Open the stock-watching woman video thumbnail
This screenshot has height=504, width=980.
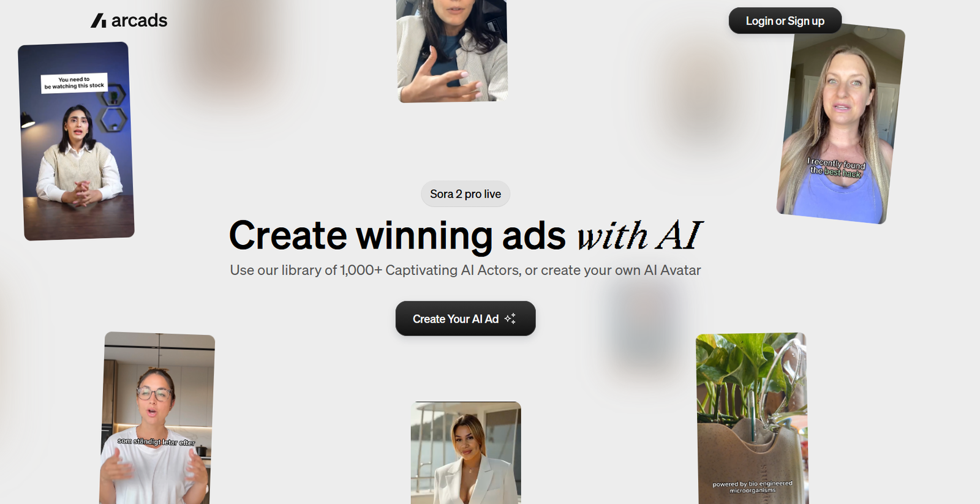coord(76,141)
